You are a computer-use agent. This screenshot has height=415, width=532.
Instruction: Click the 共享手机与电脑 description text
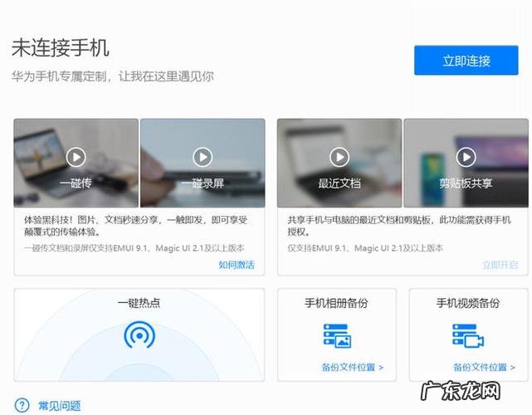tap(398, 227)
